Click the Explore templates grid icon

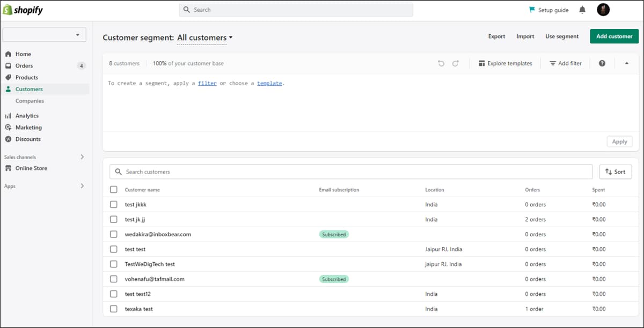click(481, 63)
